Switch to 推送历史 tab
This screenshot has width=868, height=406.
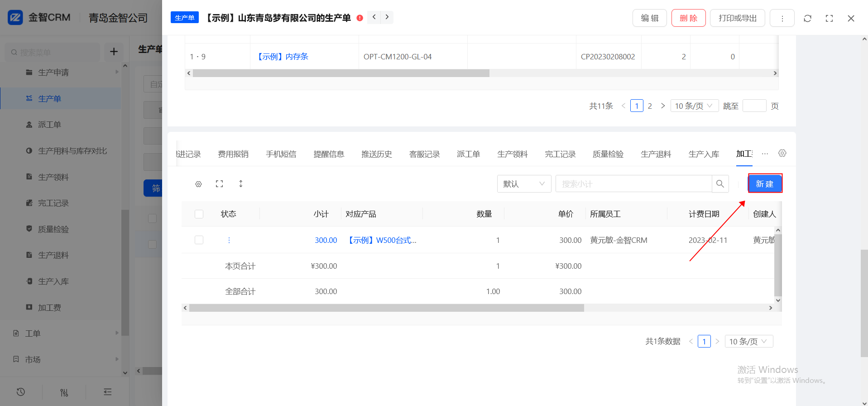[377, 154]
